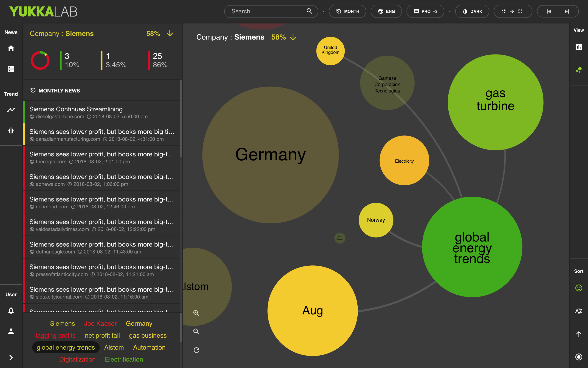This screenshot has width=588, height=368.
Task: Open article Siemens Continues Streamlining
Action: point(101,112)
